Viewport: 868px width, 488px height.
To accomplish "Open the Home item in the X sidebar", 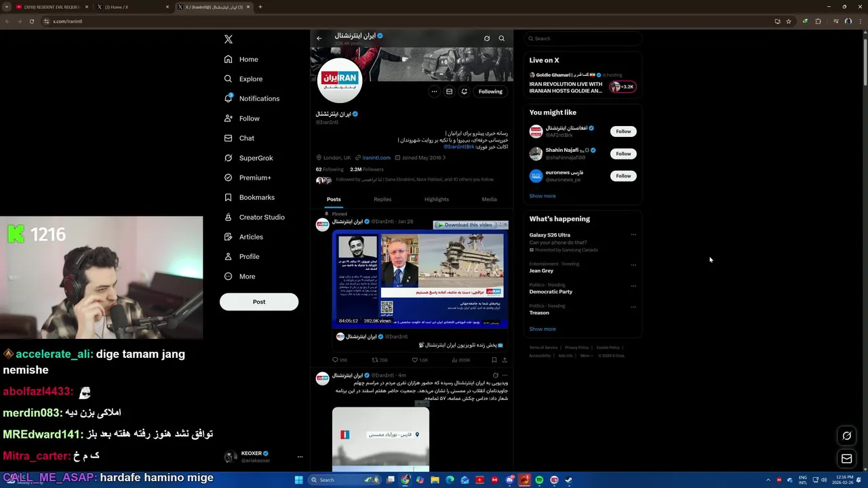I will tap(241, 59).
